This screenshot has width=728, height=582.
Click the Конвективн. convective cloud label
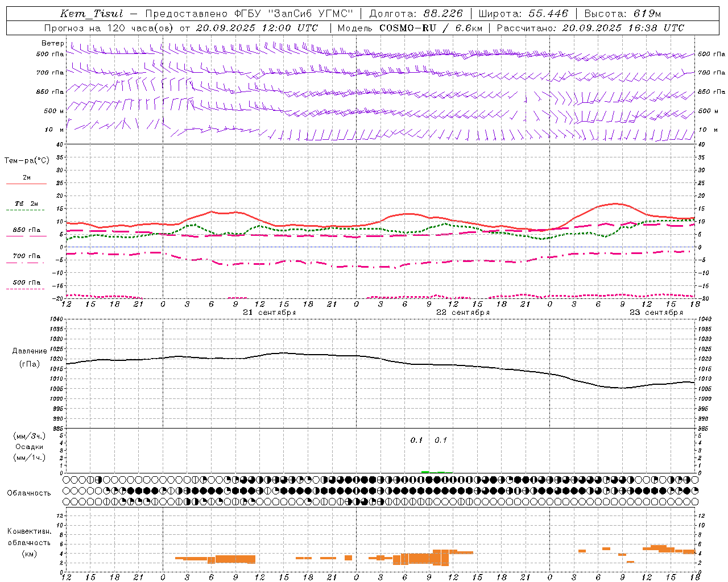pyautogui.click(x=29, y=531)
